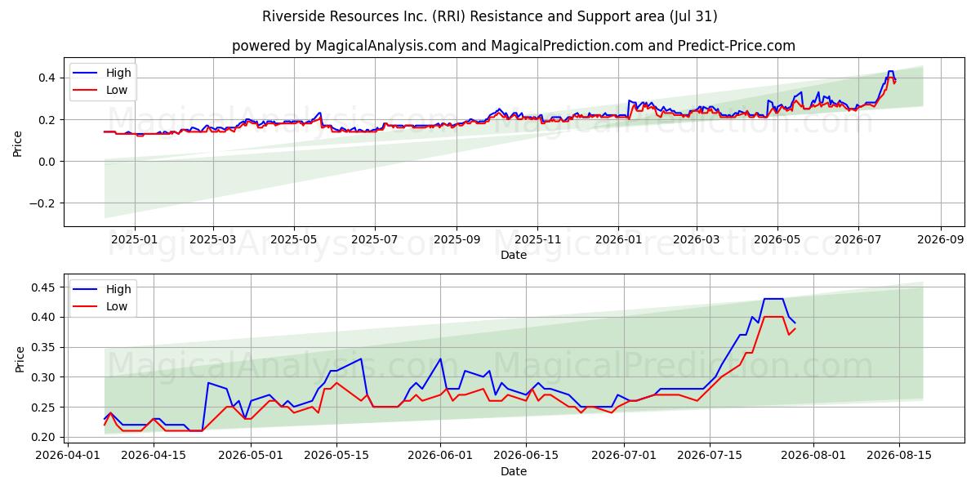Click the '0.40' y-axis tick on the bottom chart
The width and height of the screenshot is (980, 490).
tap(46, 317)
